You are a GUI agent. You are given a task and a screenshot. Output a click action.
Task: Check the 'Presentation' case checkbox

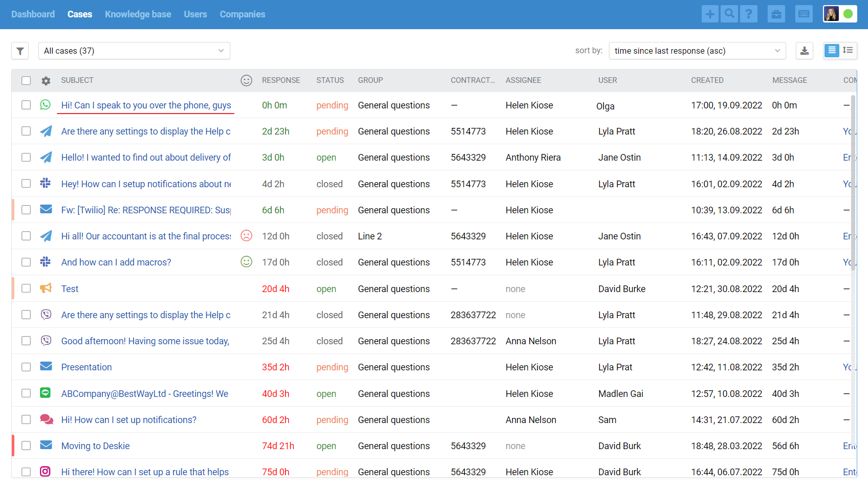click(x=26, y=367)
